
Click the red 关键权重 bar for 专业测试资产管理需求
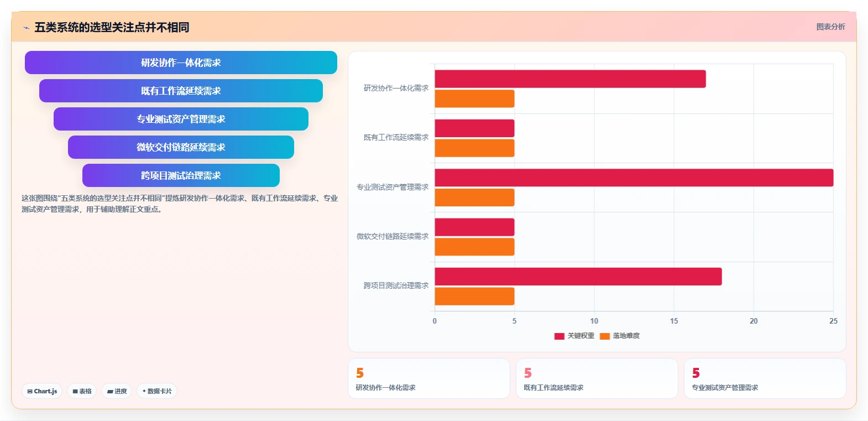(x=634, y=178)
